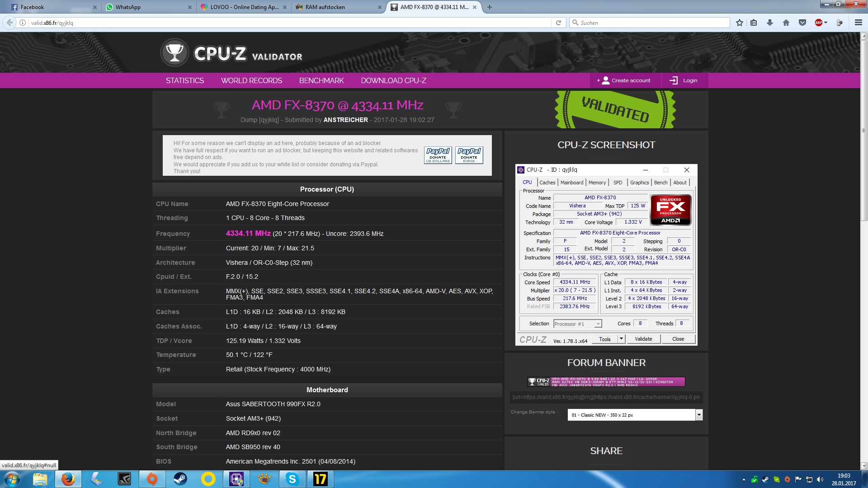Image resolution: width=868 pixels, height=488 pixels.
Task: Click the Firefox home icon
Action: click(x=786, y=23)
